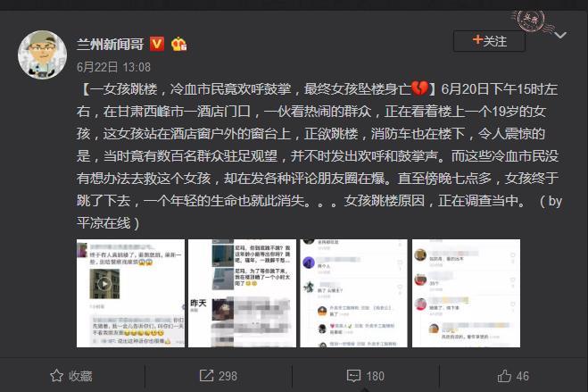Open the first screenshot thumbnail with video
This screenshot has height=392, width=588.
pyautogui.click(x=130, y=294)
